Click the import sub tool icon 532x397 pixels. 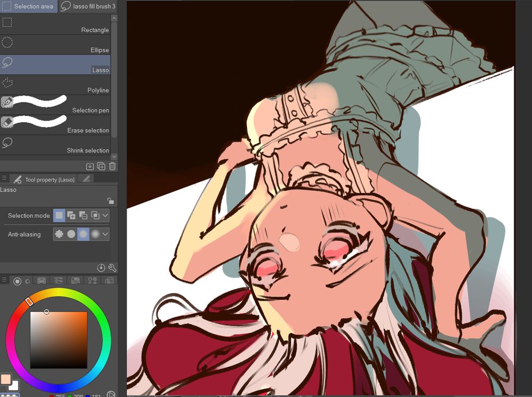click(90, 166)
